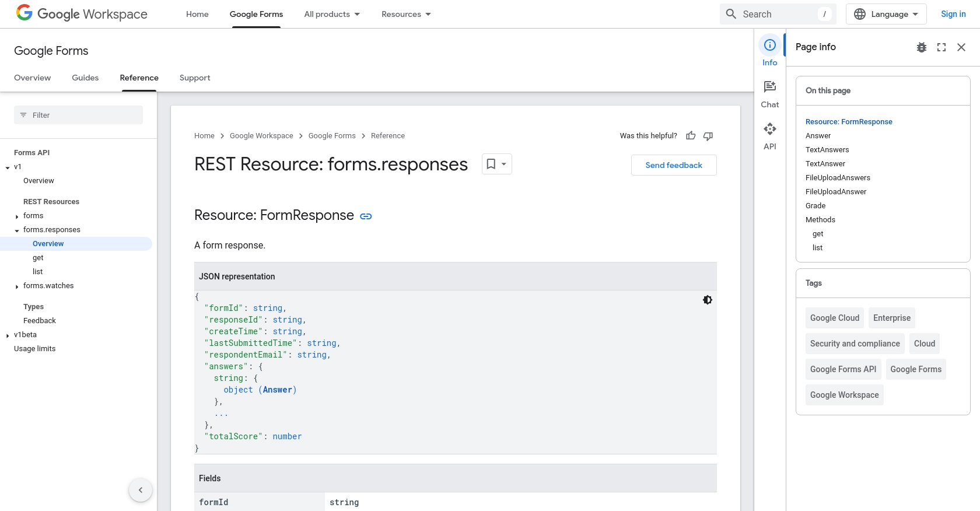Close the Page info panel
The width and height of the screenshot is (980, 511).
point(961,47)
